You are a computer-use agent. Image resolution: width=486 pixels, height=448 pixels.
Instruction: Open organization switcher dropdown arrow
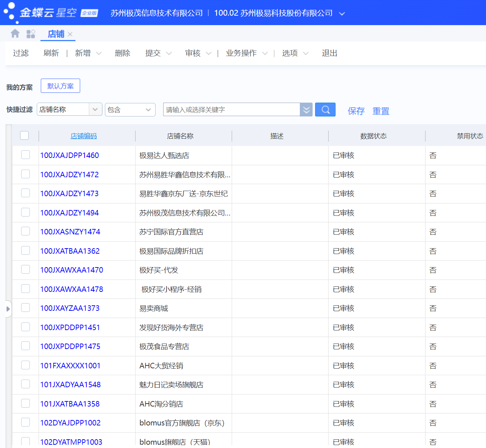[342, 13]
